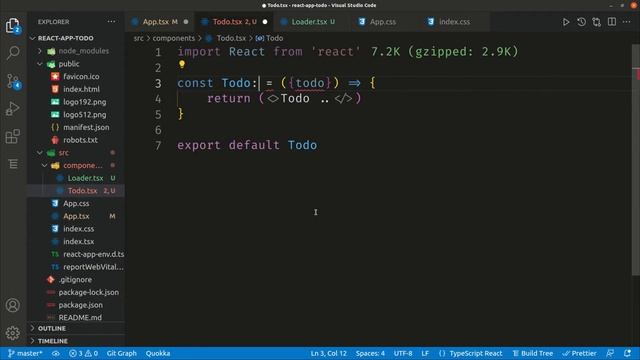640x360 pixels.
Task: Click the master branch indicator
Action: 25,353
